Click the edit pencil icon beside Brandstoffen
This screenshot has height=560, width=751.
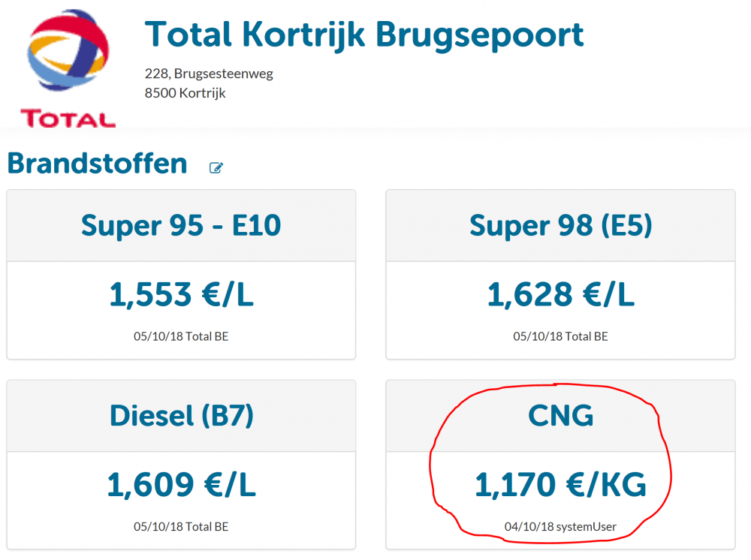coord(216,167)
